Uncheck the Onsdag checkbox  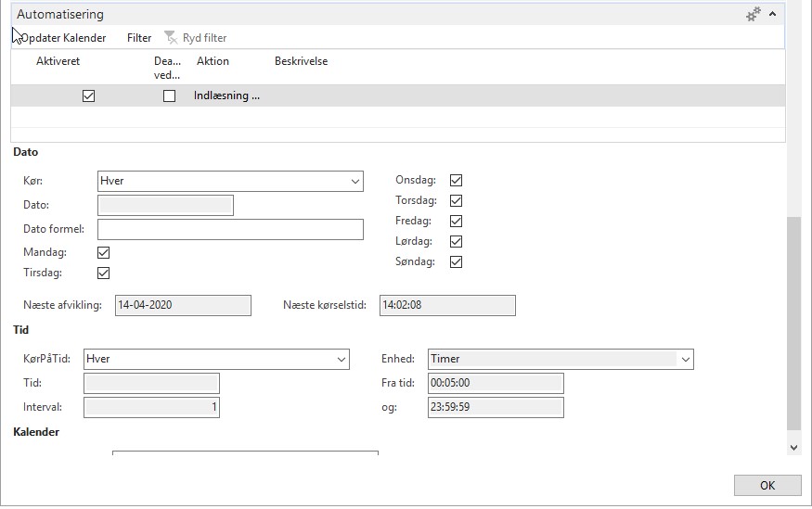(456, 181)
